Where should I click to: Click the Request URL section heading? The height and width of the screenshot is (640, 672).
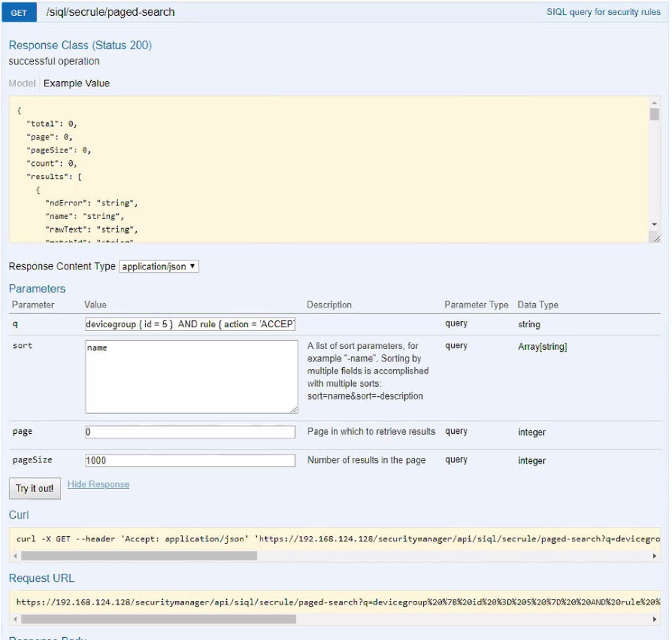pyautogui.click(x=41, y=578)
